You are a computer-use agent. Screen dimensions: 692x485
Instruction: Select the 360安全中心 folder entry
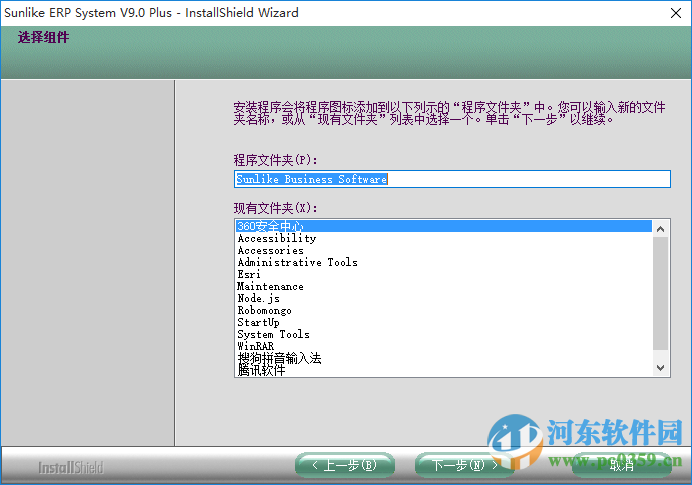click(444, 226)
